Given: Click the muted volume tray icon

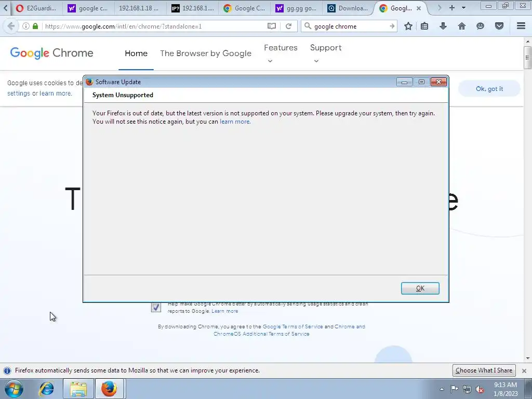Looking at the screenshot, I should point(480,389).
